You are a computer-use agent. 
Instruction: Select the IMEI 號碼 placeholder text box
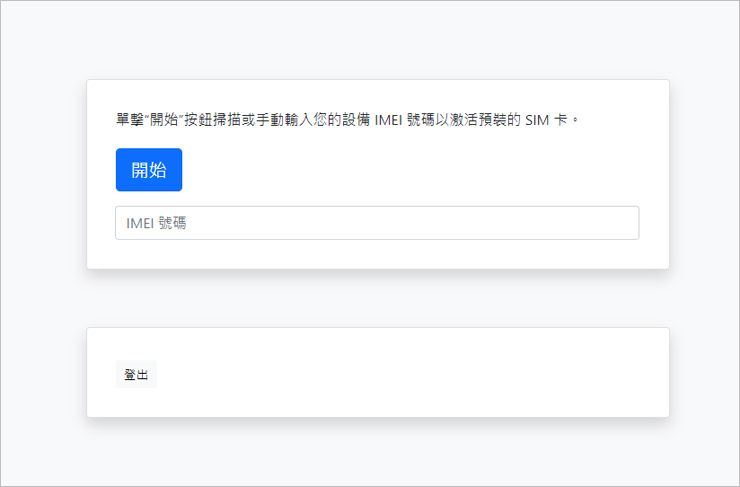pos(377,223)
